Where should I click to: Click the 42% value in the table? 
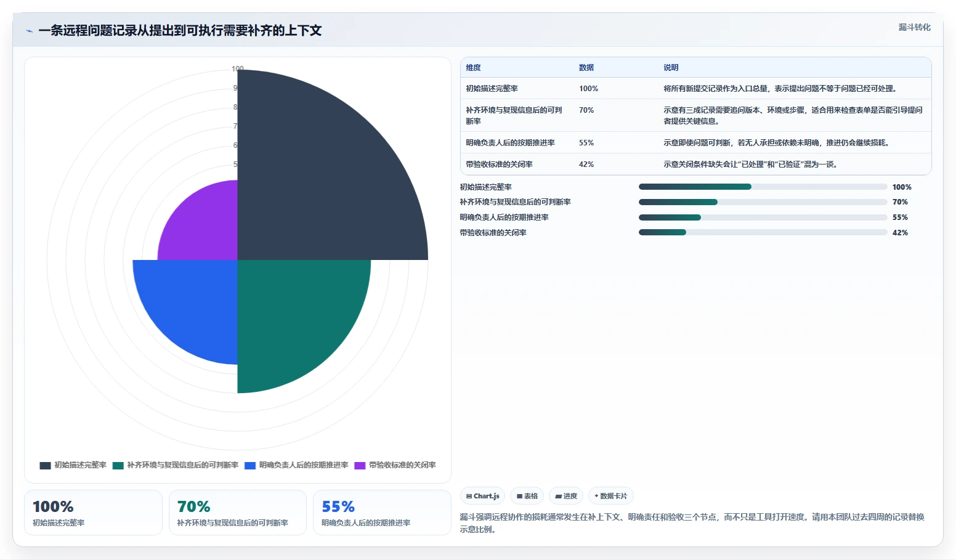pyautogui.click(x=586, y=164)
